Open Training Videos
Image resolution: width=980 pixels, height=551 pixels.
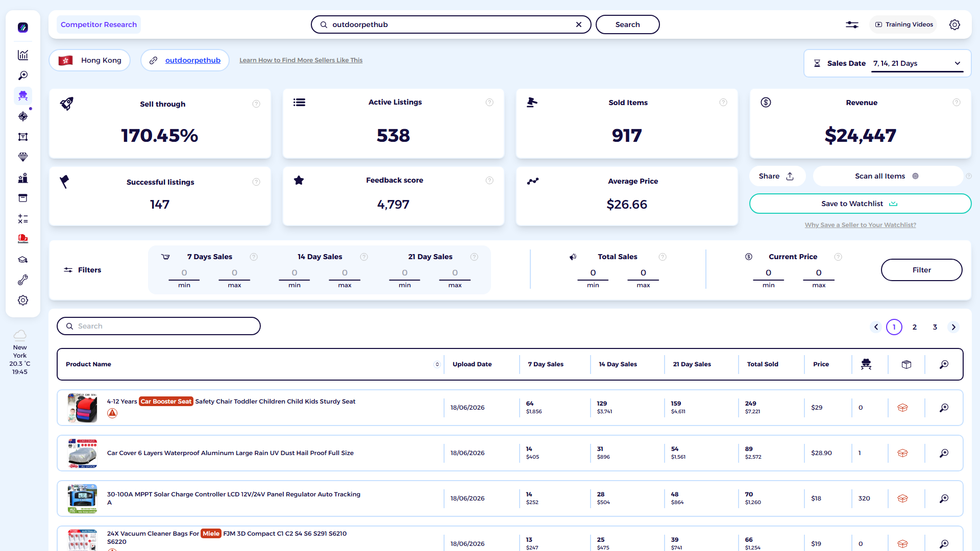903,24
